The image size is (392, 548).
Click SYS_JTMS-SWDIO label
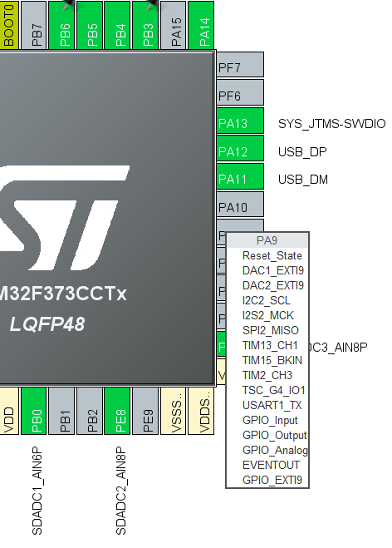pyautogui.click(x=331, y=124)
